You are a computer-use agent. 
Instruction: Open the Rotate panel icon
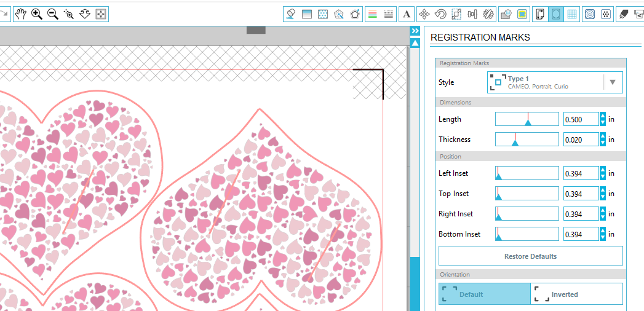440,14
